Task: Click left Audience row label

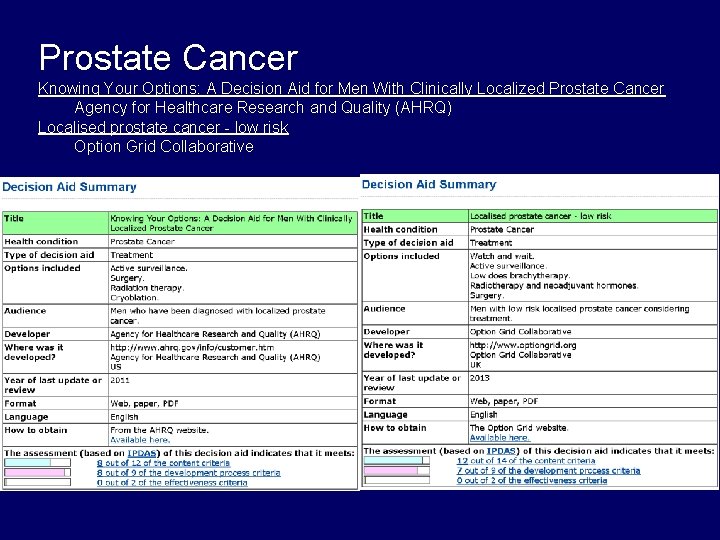Action: point(25,311)
